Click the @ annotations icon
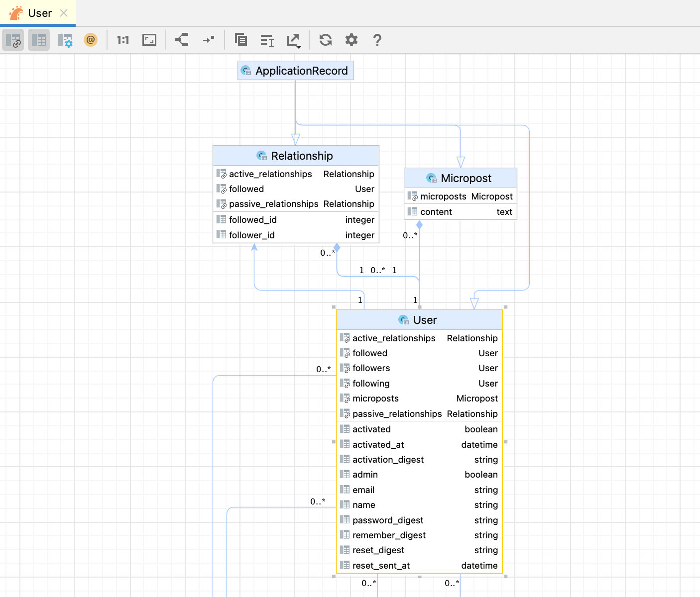This screenshot has width=700, height=597. pyautogui.click(x=91, y=40)
